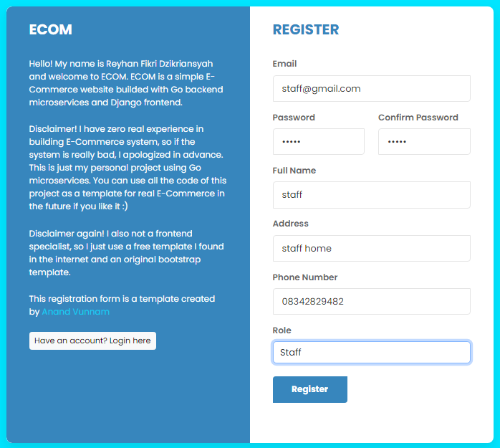The image size is (500, 448).
Task: Click the ECOM heading
Action: point(50,30)
